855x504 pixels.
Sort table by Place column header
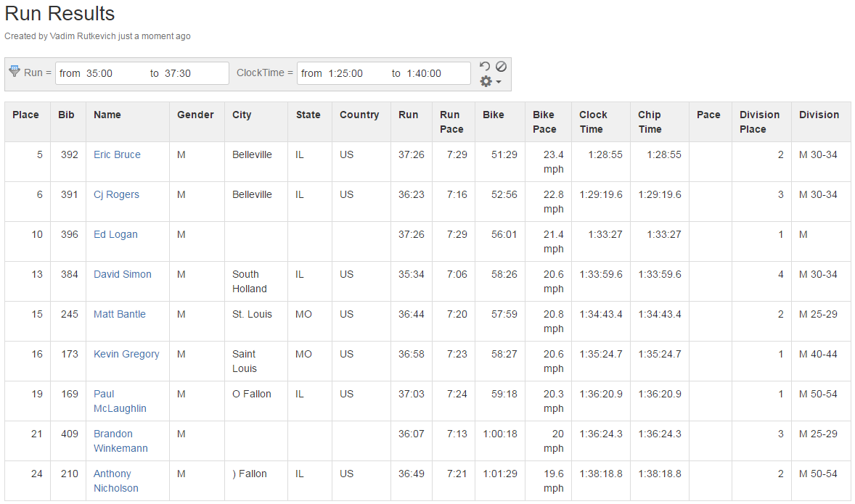pyautogui.click(x=25, y=115)
